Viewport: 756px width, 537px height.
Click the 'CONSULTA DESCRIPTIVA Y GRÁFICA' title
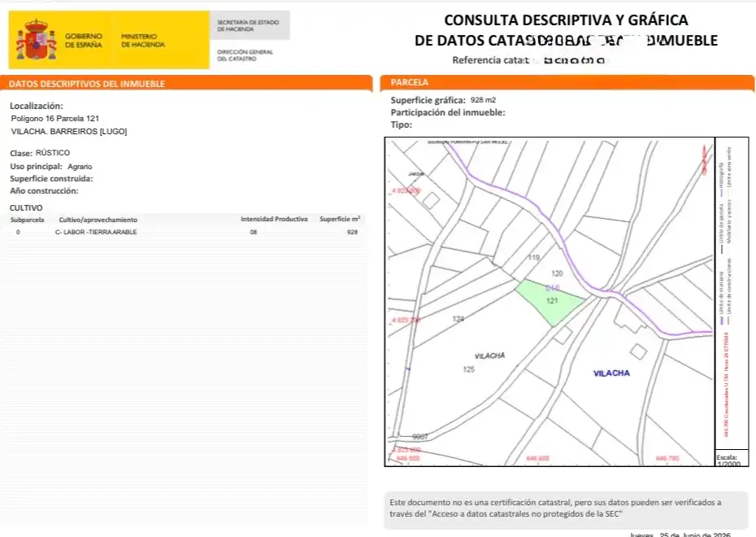pyautogui.click(x=566, y=20)
